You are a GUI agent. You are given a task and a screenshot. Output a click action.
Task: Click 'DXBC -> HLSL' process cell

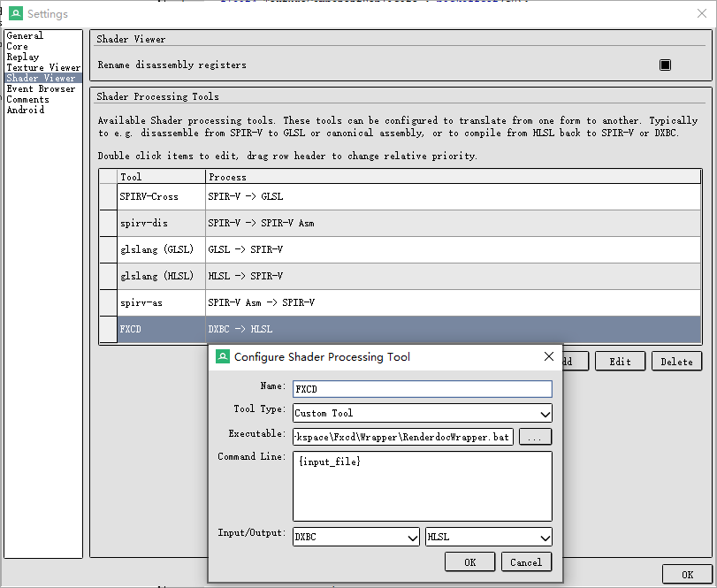pos(454,329)
